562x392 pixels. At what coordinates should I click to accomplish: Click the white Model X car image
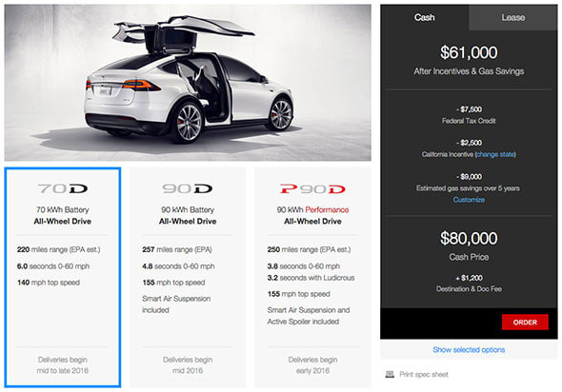click(x=188, y=83)
